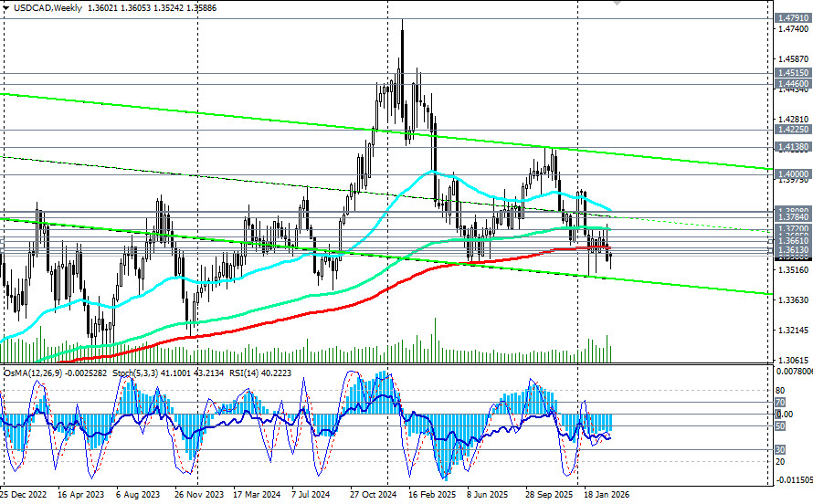Click the 16 Feb 2025 date label

[x=432, y=495]
